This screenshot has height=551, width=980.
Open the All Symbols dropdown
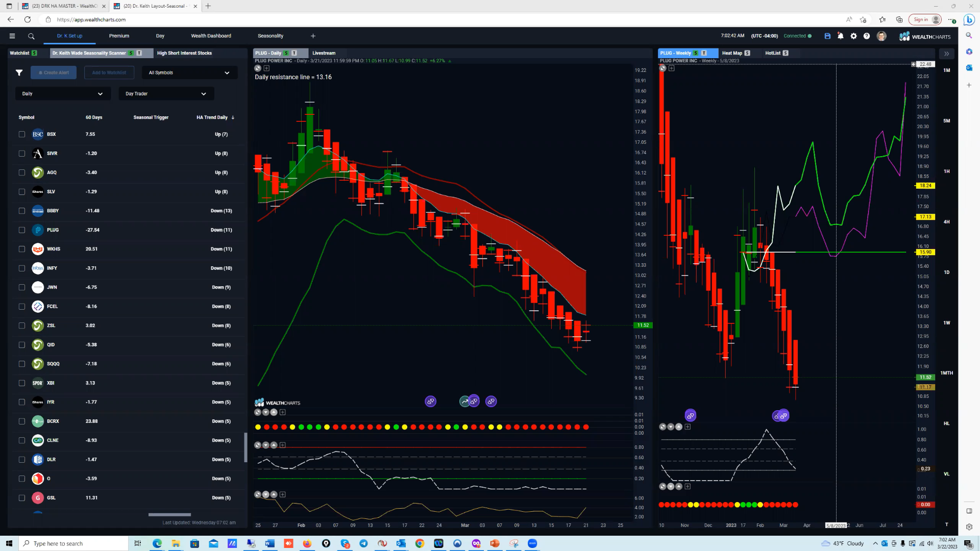(x=189, y=72)
